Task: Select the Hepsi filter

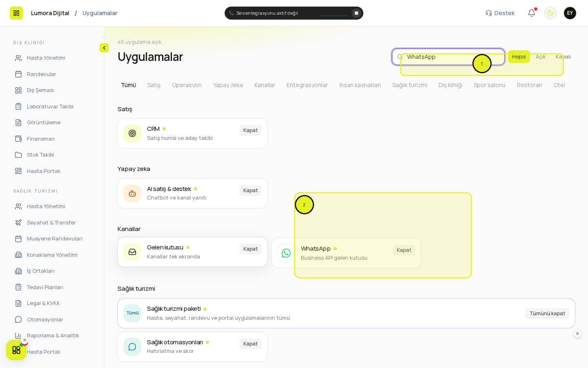Action: point(519,57)
